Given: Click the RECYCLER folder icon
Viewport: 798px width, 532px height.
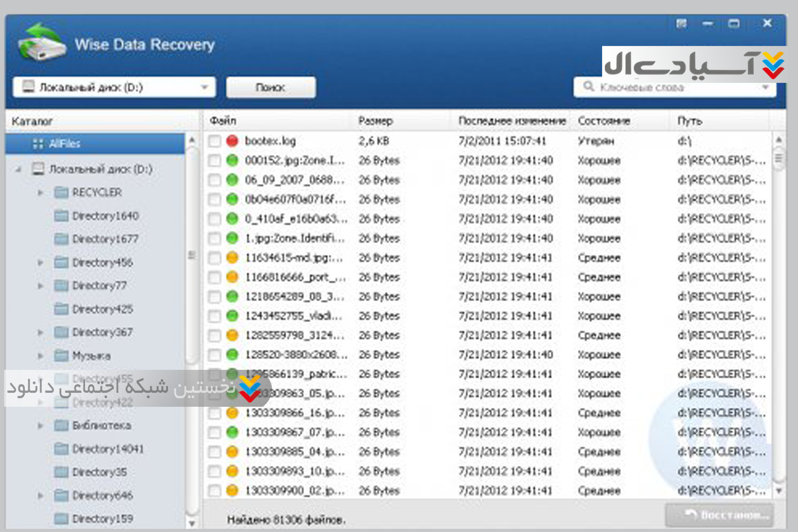Looking at the screenshot, I should (61, 193).
